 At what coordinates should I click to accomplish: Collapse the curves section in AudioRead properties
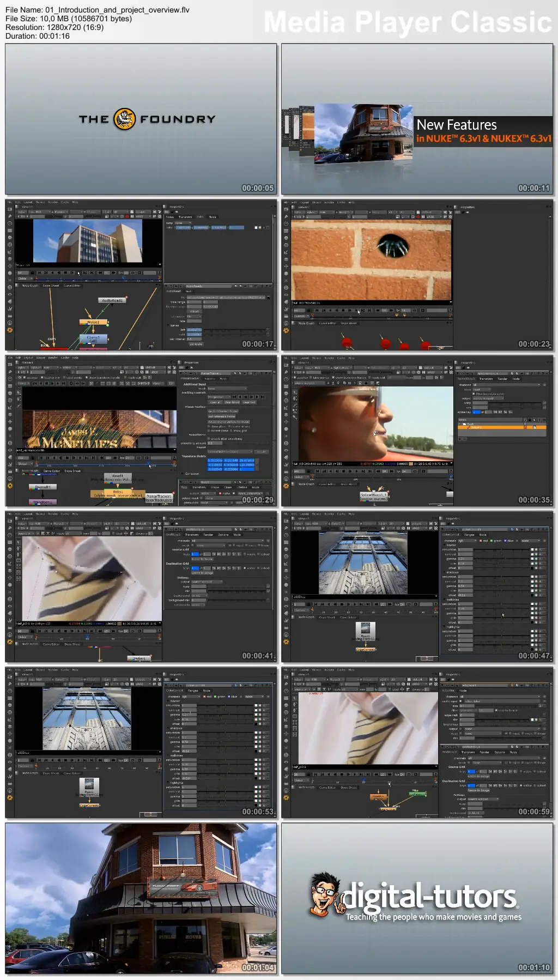[168, 325]
